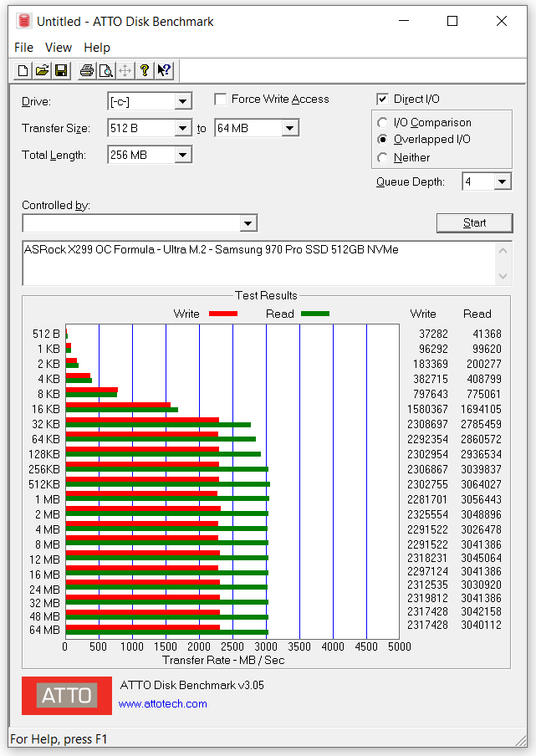Enable Force Write Access checkbox
This screenshot has height=756, width=536.
pyautogui.click(x=220, y=100)
